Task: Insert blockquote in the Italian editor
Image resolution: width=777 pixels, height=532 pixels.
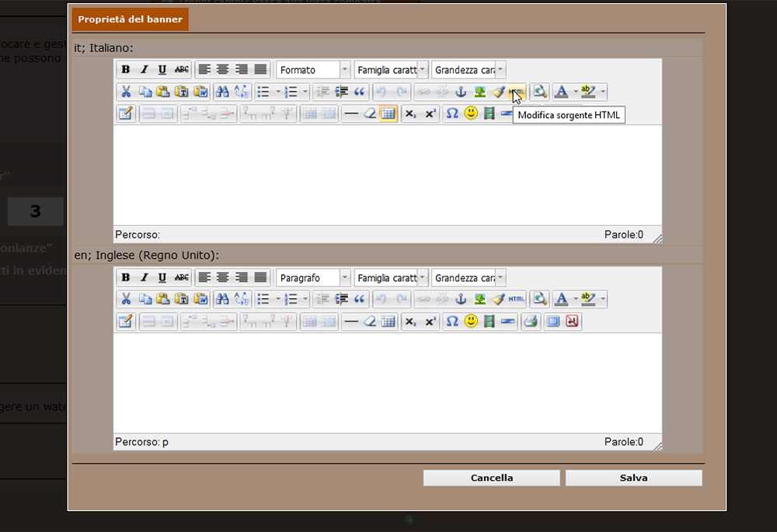Action: coord(359,92)
